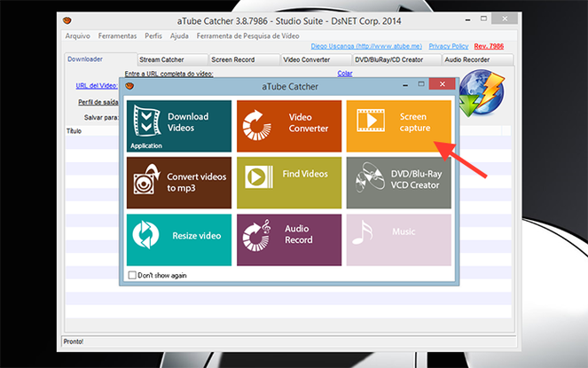The height and width of the screenshot is (368, 588).
Task: Click the Perfil de saída label
Action: pos(98,102)
